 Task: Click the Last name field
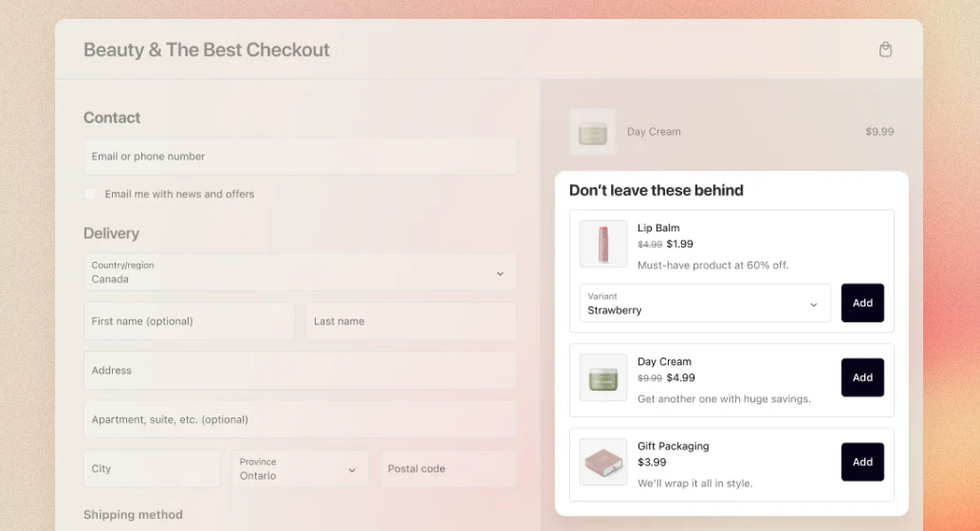(x=411, y=321)
